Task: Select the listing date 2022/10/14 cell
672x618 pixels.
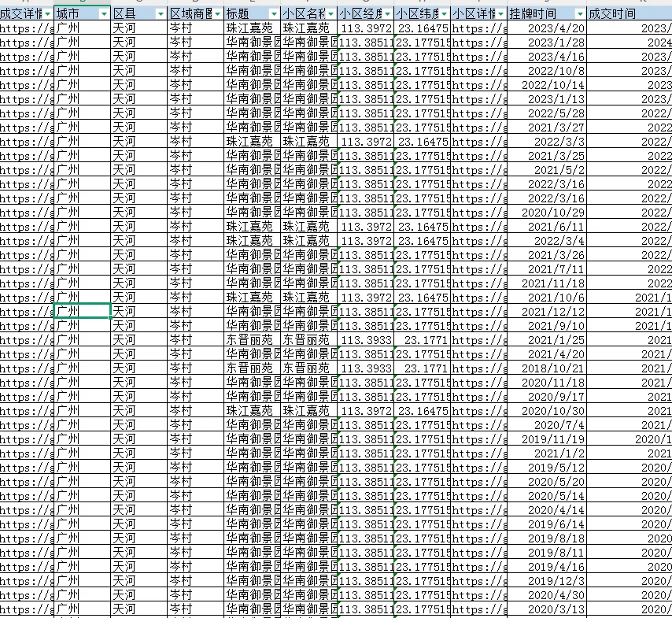Action: pyautogui.click(x=547, y=85)
